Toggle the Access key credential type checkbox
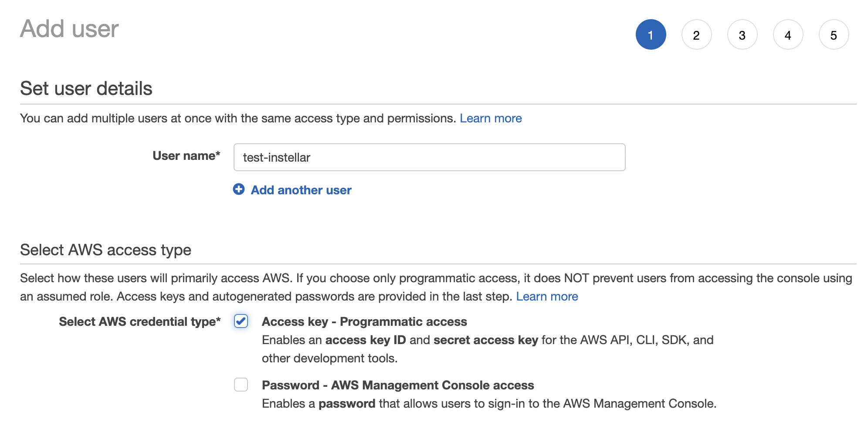868x446 pixels. [x=241, y=321]
